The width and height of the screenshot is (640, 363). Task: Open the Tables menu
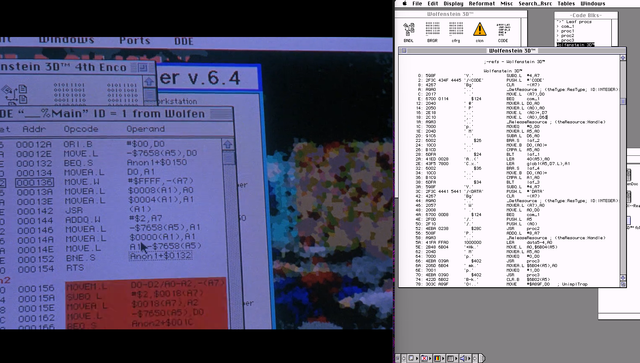pyautogui.click(x=566, y=3)
